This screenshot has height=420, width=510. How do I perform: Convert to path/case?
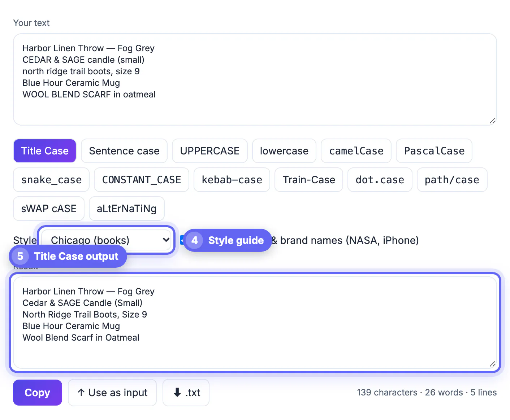[452, 180]
